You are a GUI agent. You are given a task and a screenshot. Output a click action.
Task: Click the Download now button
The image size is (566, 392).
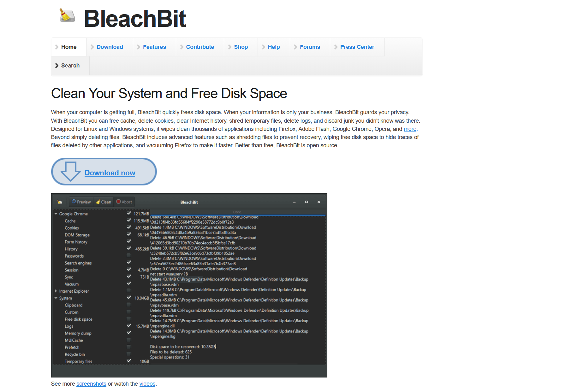pos(110,173)
